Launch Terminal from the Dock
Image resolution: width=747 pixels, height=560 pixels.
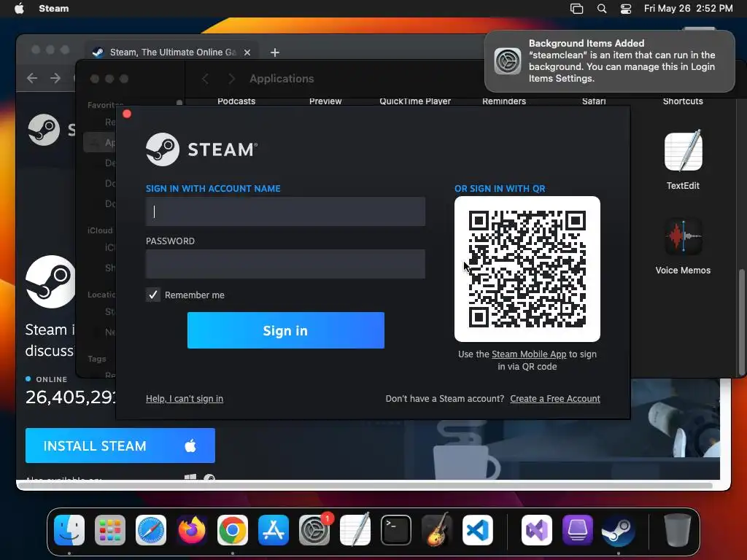[396, 530]
